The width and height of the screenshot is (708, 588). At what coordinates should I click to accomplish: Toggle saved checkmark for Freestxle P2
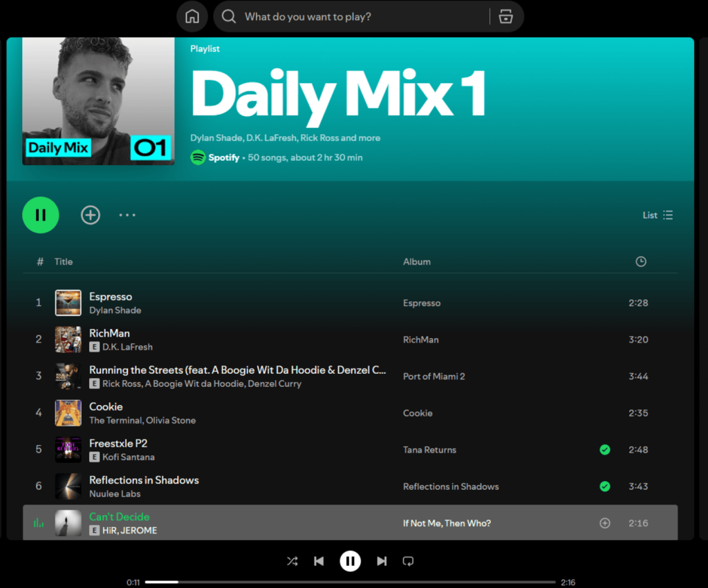click(604, 449)
